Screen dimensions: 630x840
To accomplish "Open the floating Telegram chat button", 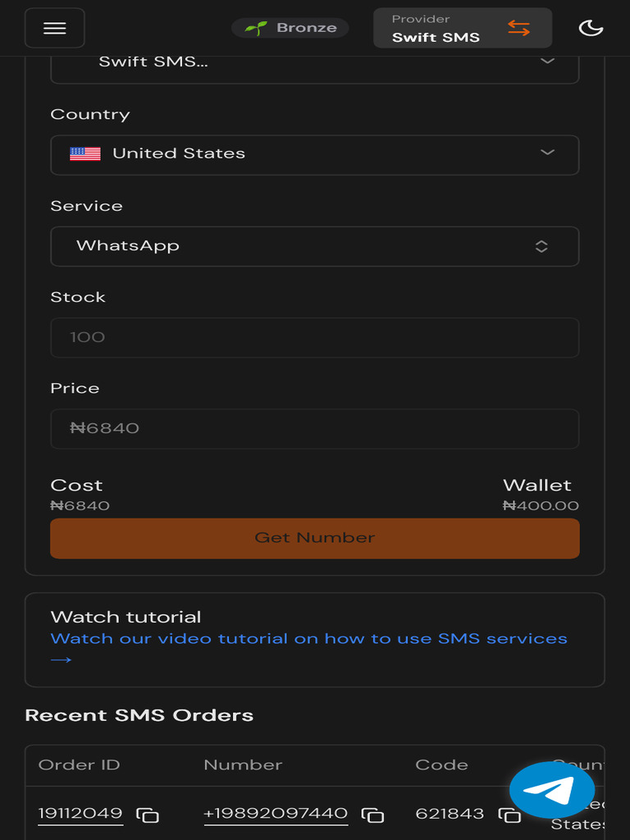I will coord(551,790).
